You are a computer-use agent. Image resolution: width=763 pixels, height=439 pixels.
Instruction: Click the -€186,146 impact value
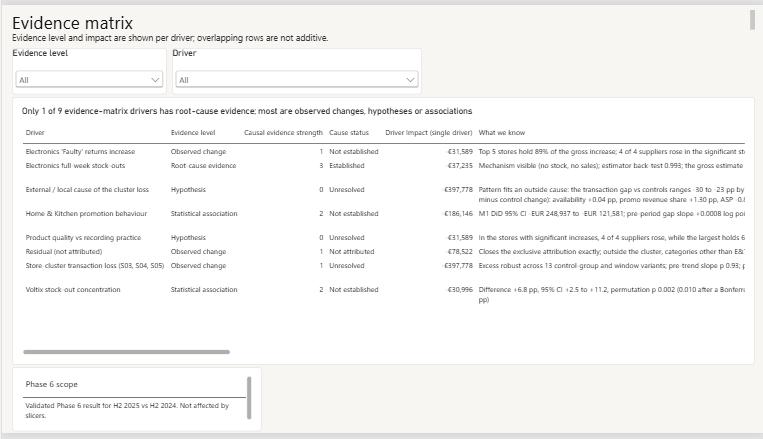coord(457,213)
